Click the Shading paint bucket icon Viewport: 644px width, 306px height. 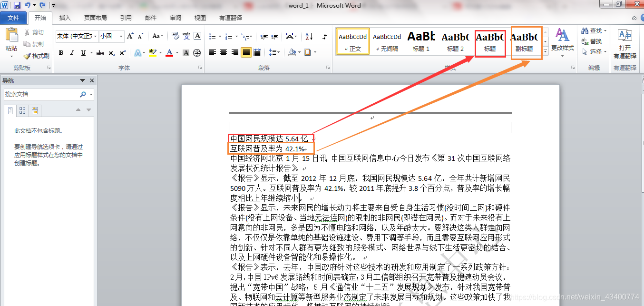[292, 52]
